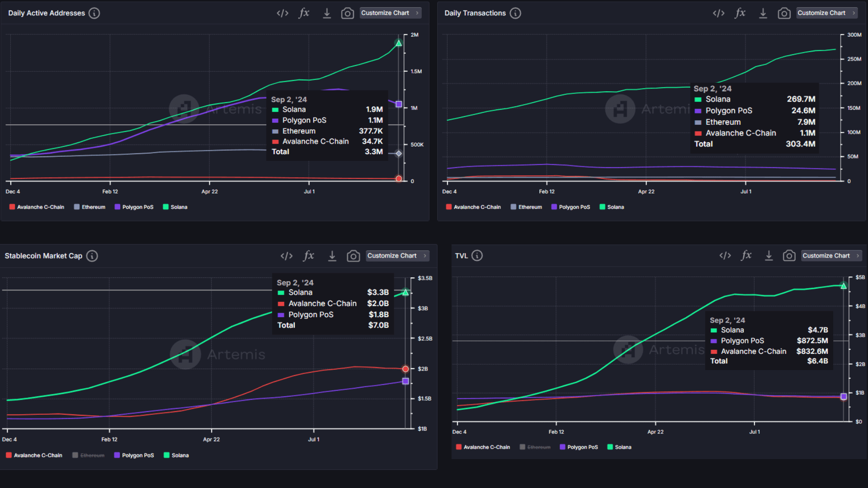Take screenshot of TVL chart
This screenshot has height=488, width=868.
point(789,256)
